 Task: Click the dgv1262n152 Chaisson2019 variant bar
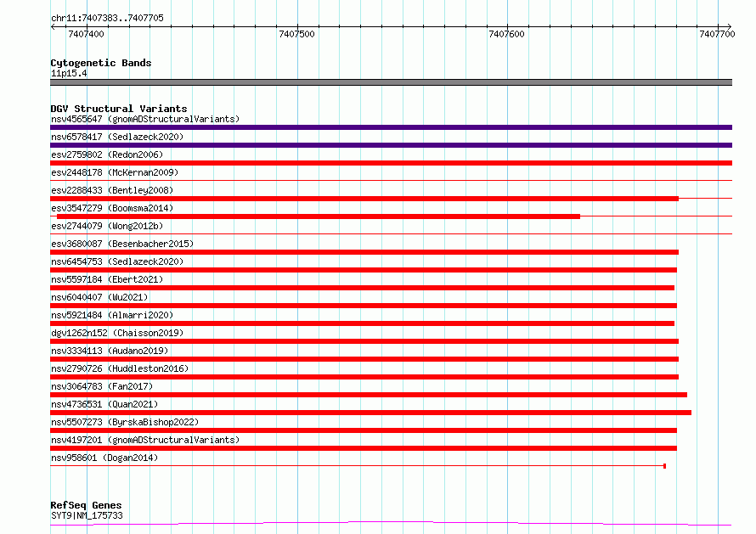coord(364,341)
